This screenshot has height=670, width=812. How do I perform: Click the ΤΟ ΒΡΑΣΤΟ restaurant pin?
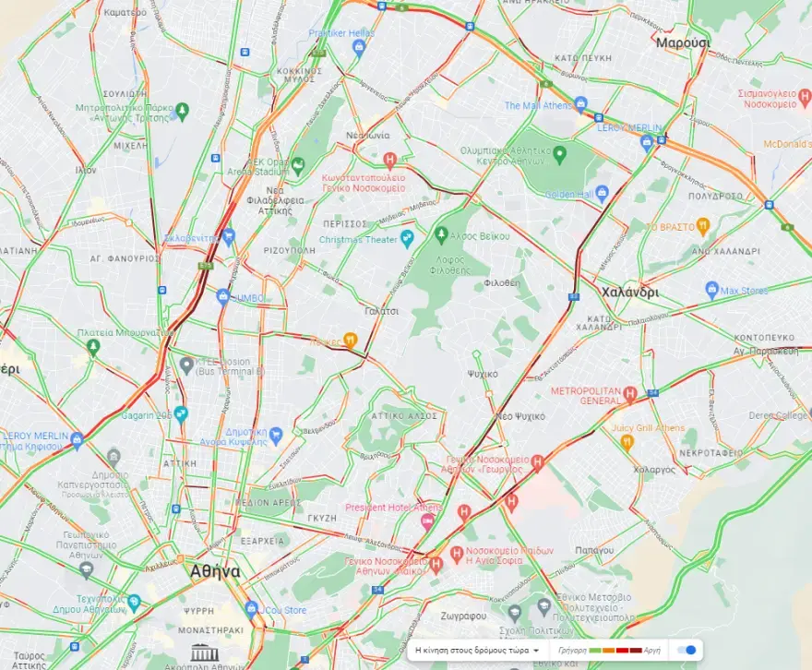coord(702,226)
